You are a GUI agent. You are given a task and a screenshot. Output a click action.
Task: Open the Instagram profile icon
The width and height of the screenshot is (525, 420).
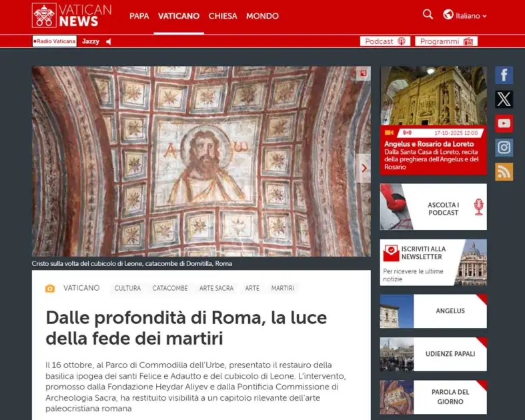click(x=504, y=147)
